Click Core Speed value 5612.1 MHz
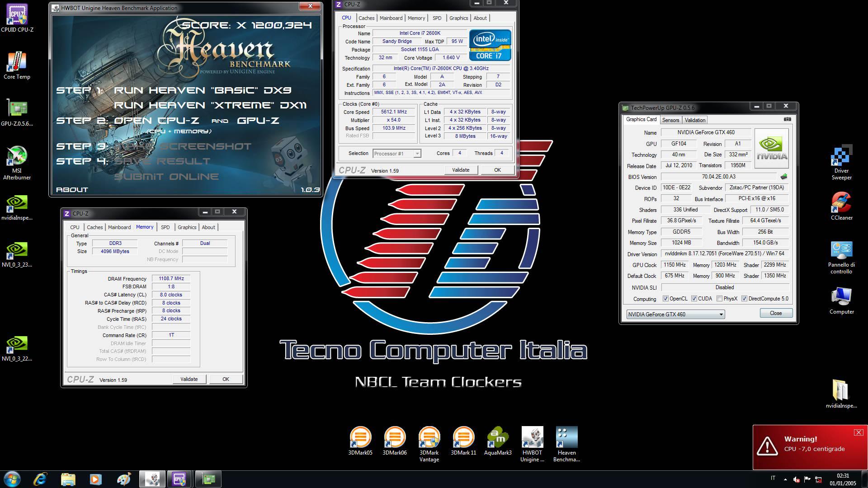This screenshot has height=488, width=868. pyautogui.click(x=394, y=112)
